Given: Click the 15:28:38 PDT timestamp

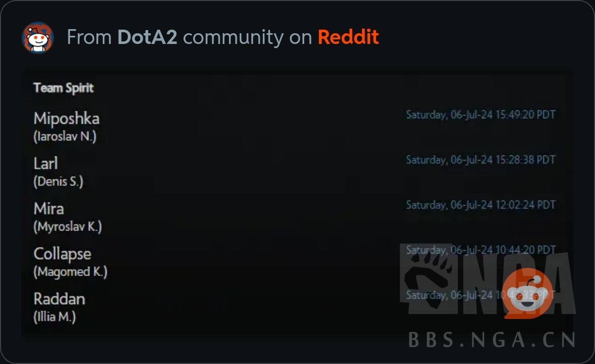Looking at the screenshot, I should (481, 160).
